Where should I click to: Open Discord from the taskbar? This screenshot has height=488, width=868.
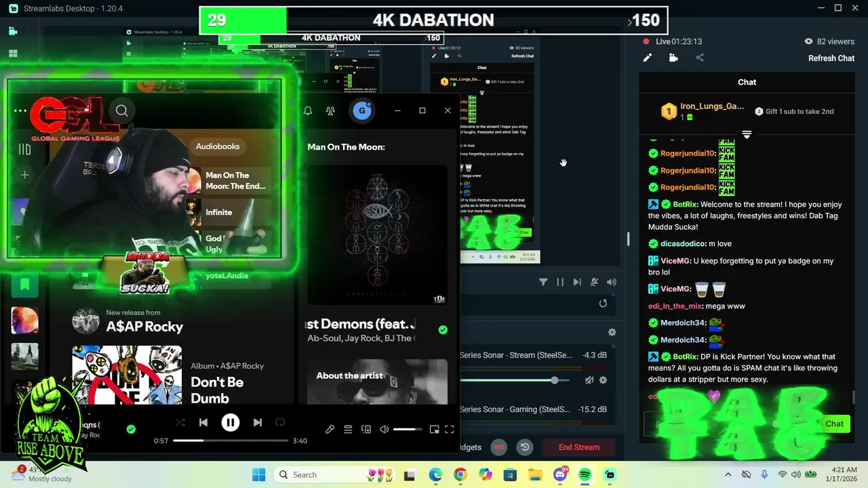point(560,474)
